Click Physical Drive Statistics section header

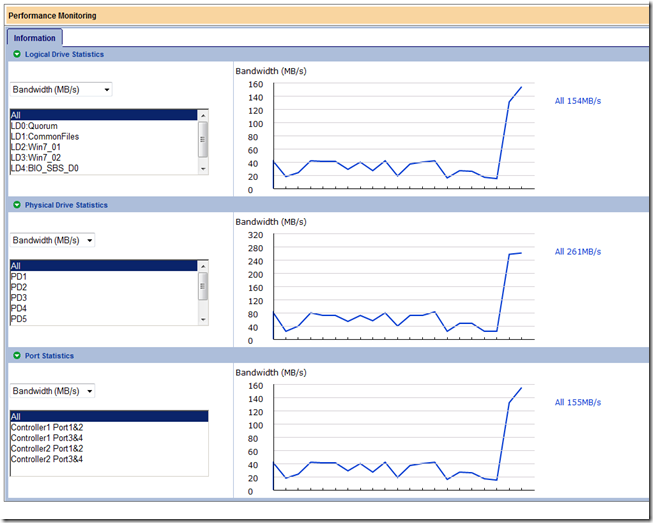[328, 205]
